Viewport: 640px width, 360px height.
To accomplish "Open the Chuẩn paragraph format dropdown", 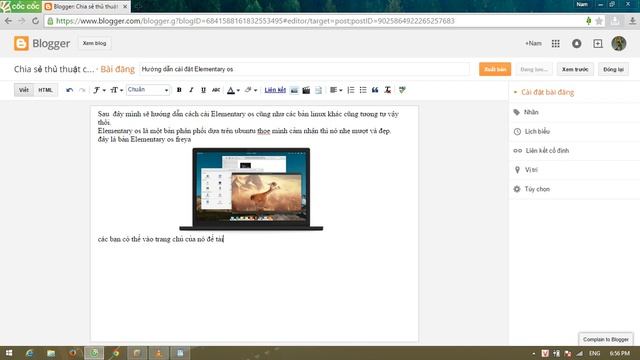I will 148,90.
